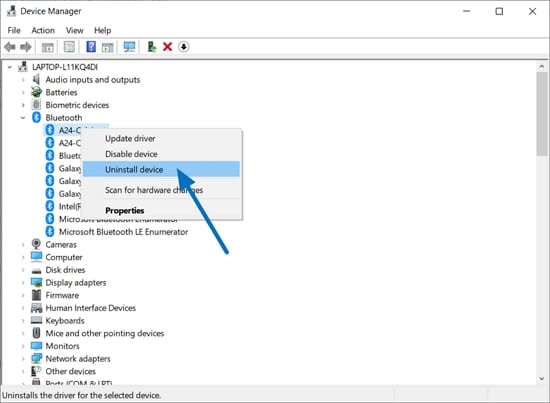Scan for hardware changes monitor icon
The height and width of the screenshot is (403, 550).
pyautogui.click(x=129, y=47)
